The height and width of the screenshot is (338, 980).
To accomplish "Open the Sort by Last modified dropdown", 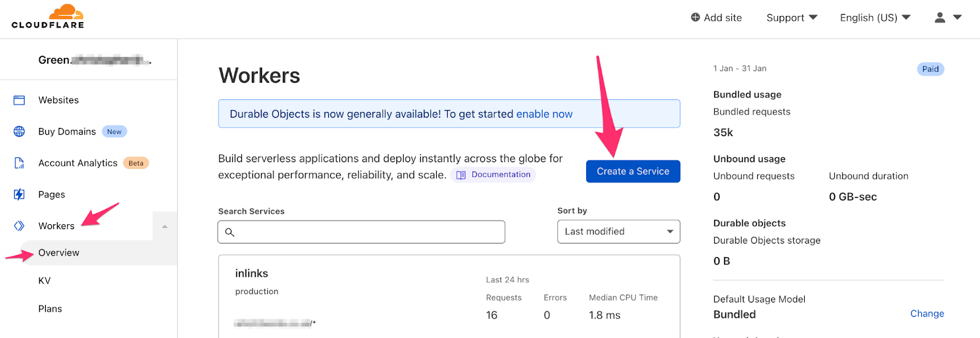I will pyautogui.click(x=619, y=231).
